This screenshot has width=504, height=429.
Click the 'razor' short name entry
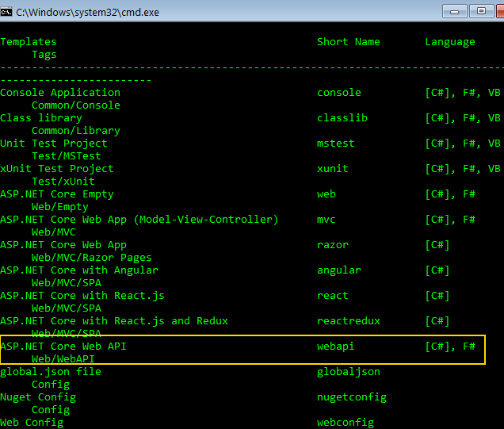333,245
